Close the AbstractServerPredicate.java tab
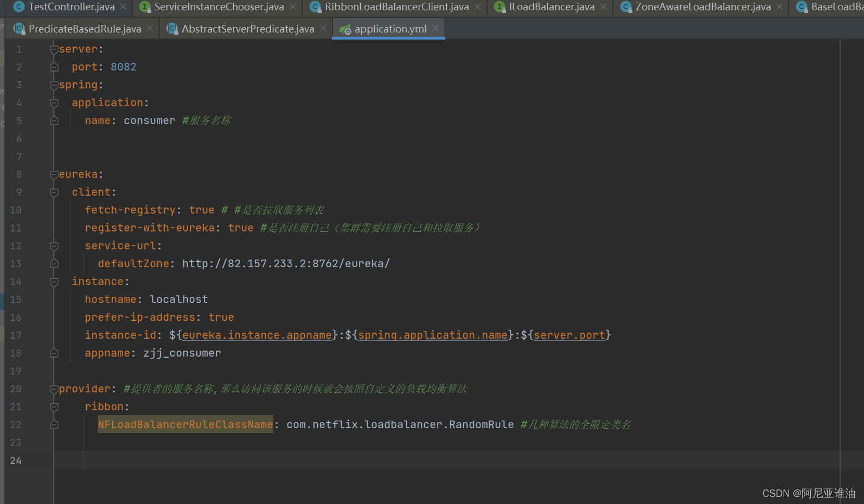The image size is (864, 504). coord(323,28)
